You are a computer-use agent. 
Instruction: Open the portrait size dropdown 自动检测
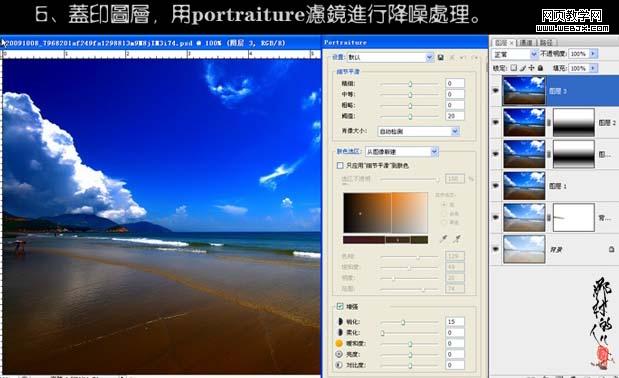418,131
